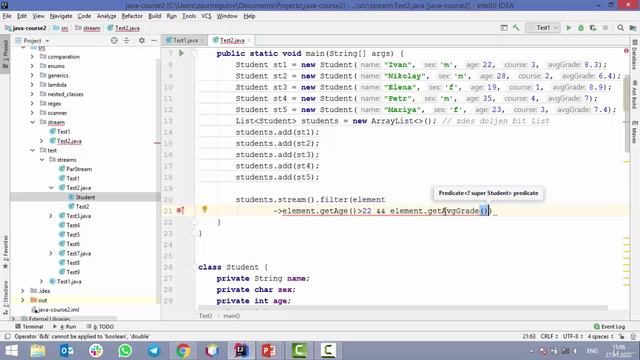Open File Explorer from taskbar

point(38,351)
